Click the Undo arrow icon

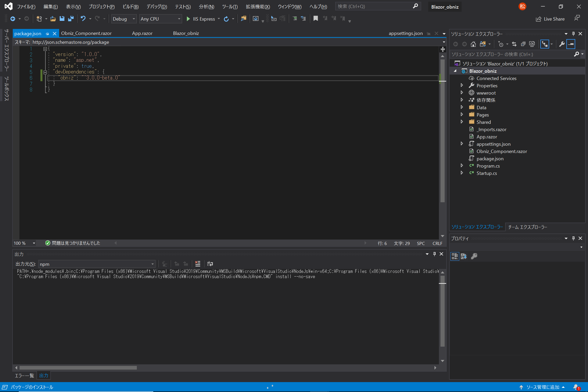coord(83,19)
